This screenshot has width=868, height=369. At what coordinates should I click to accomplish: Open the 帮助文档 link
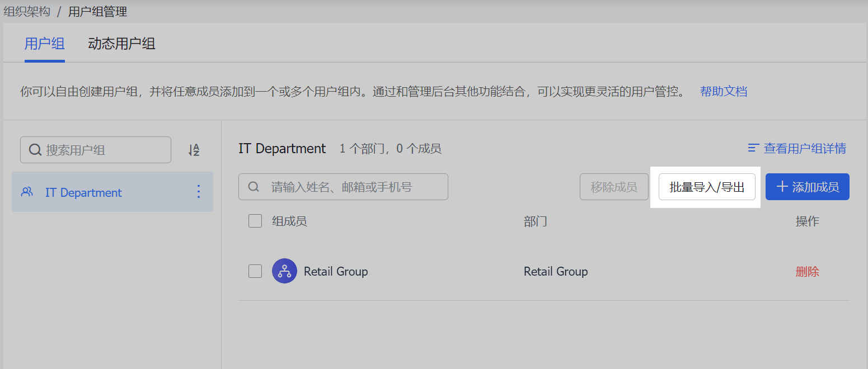(723, 91)
